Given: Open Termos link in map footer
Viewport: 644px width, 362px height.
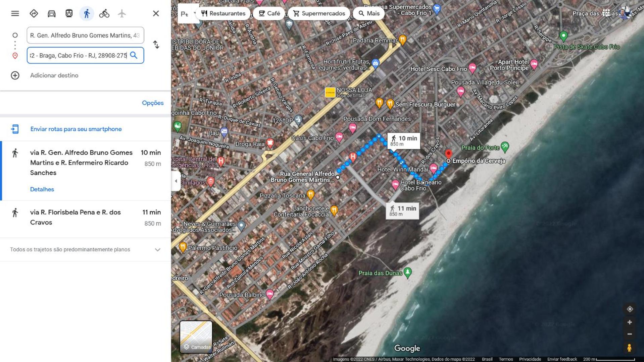Looking at the screenshot, I should coord(505,359).
